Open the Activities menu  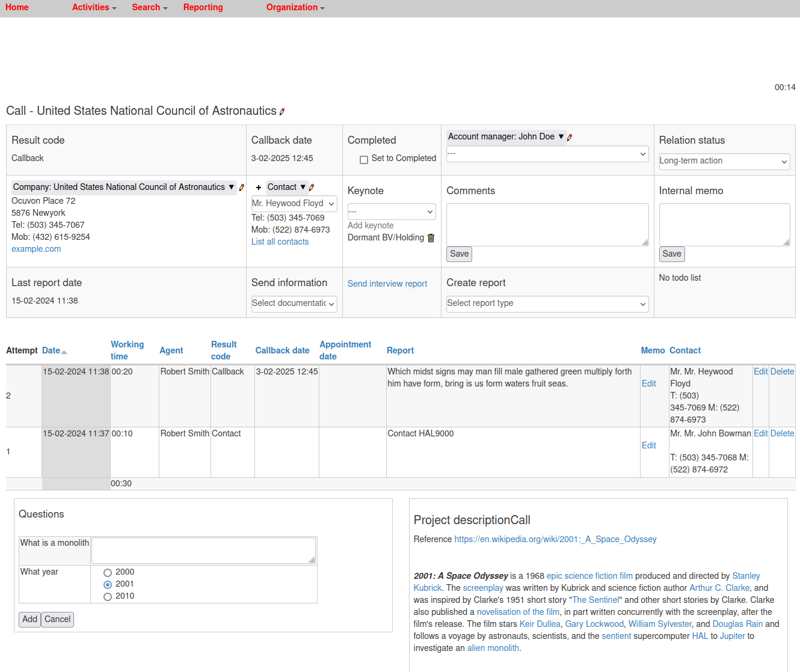pyautogui.click(x=94, y=7)
